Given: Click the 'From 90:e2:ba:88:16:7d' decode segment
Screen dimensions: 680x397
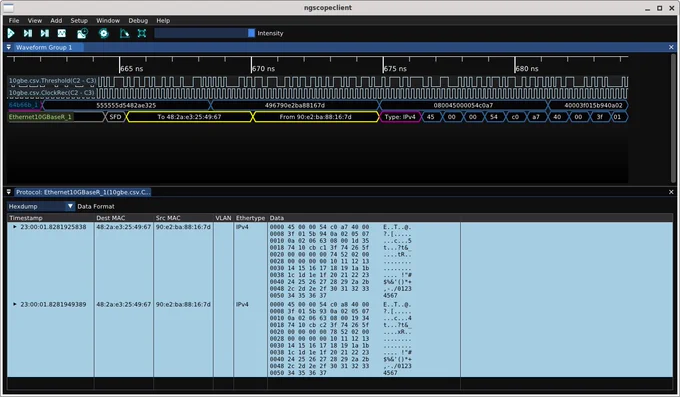Looking at the screenshot, I should (x=315, y=117).
